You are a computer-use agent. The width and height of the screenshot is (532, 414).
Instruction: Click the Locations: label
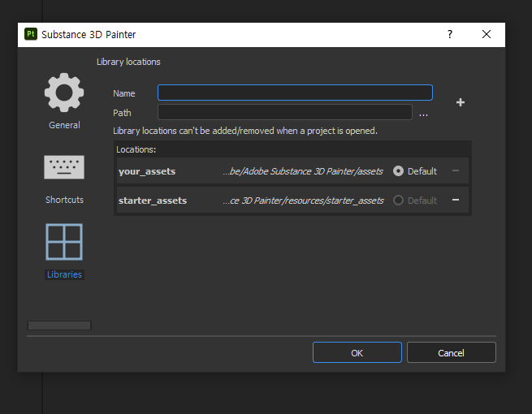point(136,149)
